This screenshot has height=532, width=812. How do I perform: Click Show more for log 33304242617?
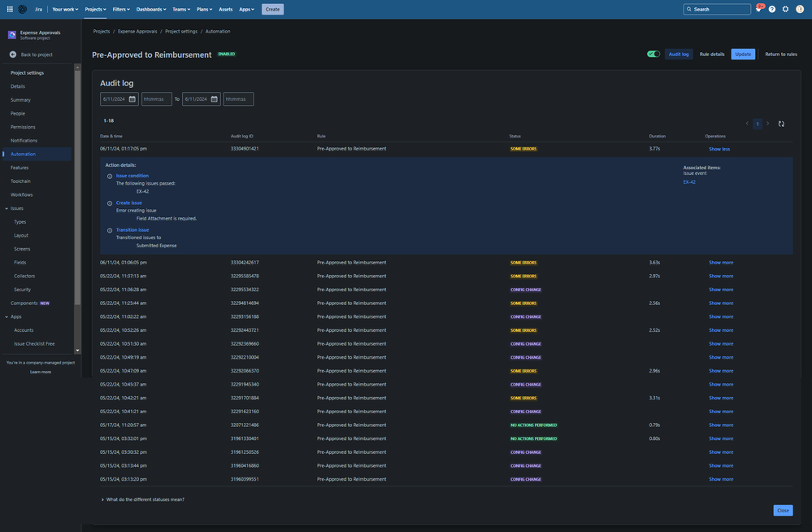click(x=721, y=263)
